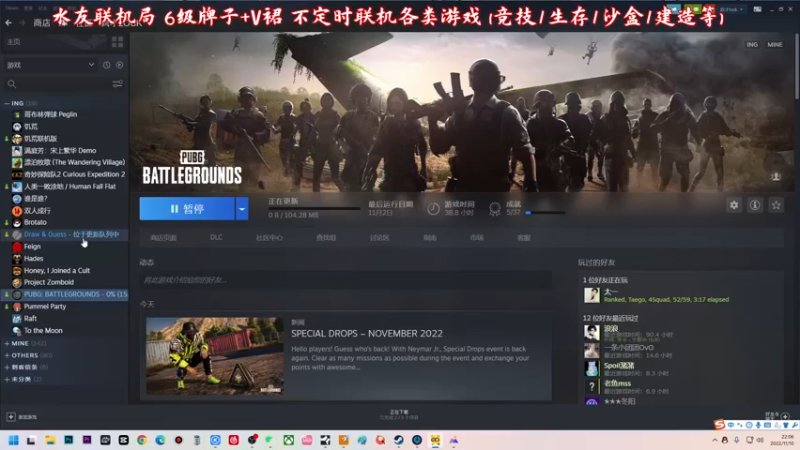Click the play time clock icon
The height and width of the screenshot is (450, 800).
tap(433, 208)
